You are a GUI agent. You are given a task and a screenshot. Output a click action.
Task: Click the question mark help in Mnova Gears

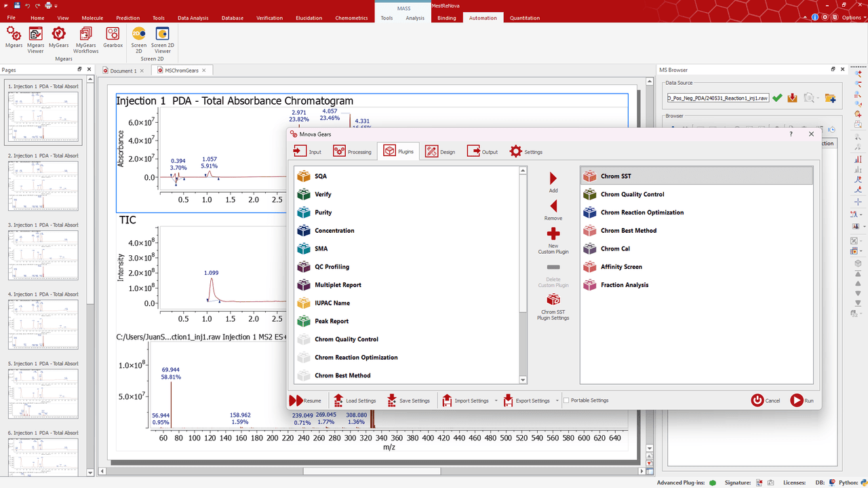click(791, 134)
